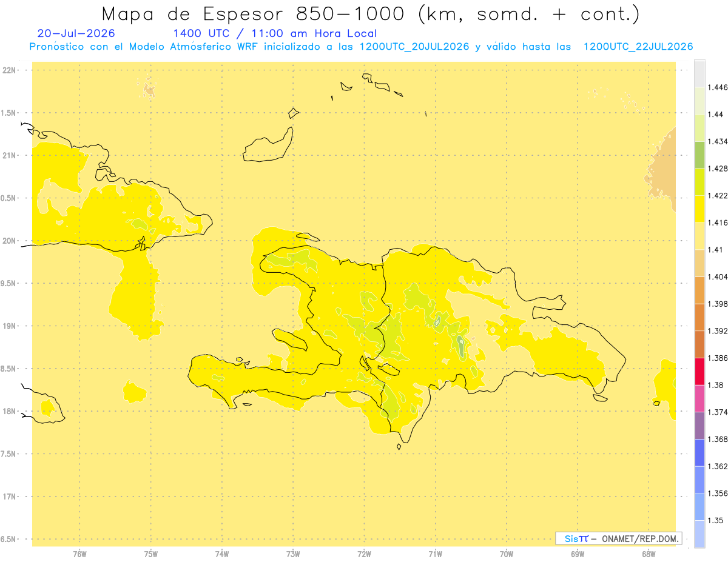This screenshot has width=728, height=562.
Task: Click the latitude label '21N'
Action: click(9, 156)
